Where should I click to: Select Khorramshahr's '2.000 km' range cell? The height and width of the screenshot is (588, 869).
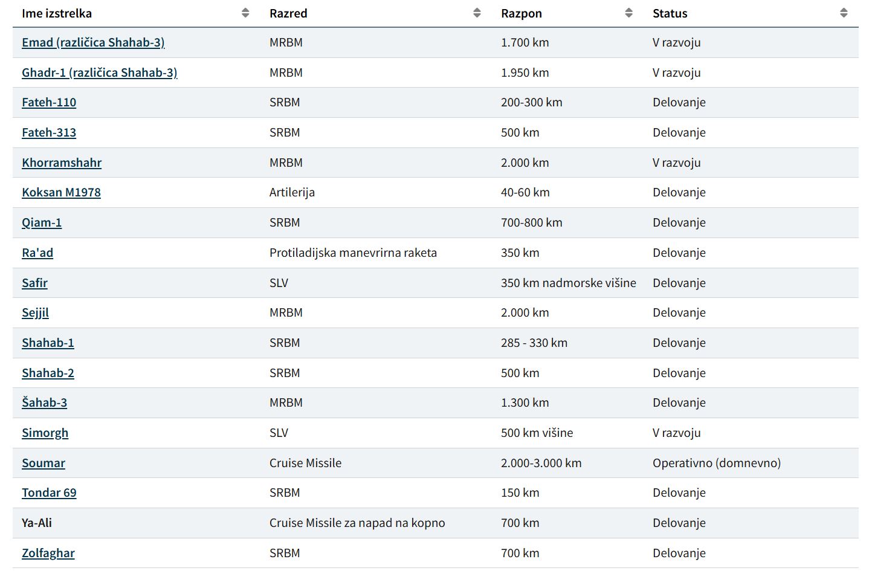pos(567,163)
